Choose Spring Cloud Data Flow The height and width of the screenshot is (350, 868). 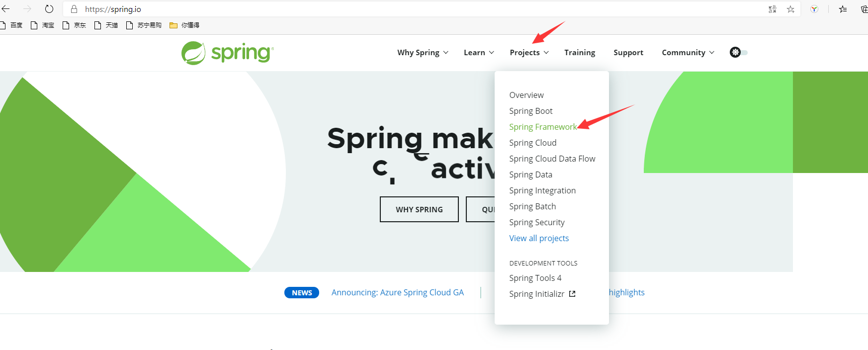pos(552,159)
